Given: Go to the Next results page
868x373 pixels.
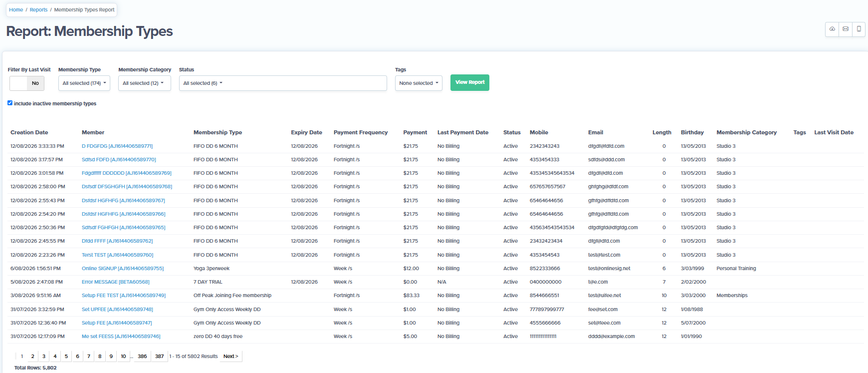Looking at the screenshot, I should [x=231, y=357].
